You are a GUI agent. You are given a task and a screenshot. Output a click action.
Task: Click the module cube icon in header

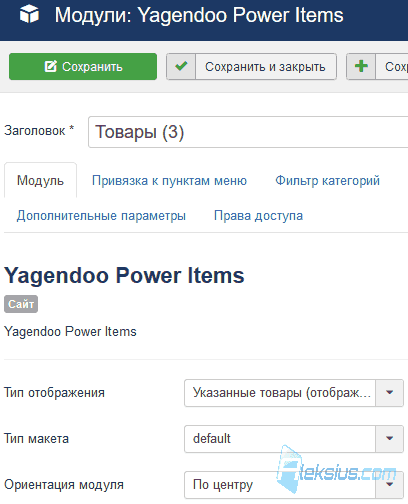click(x=29, y=14)
